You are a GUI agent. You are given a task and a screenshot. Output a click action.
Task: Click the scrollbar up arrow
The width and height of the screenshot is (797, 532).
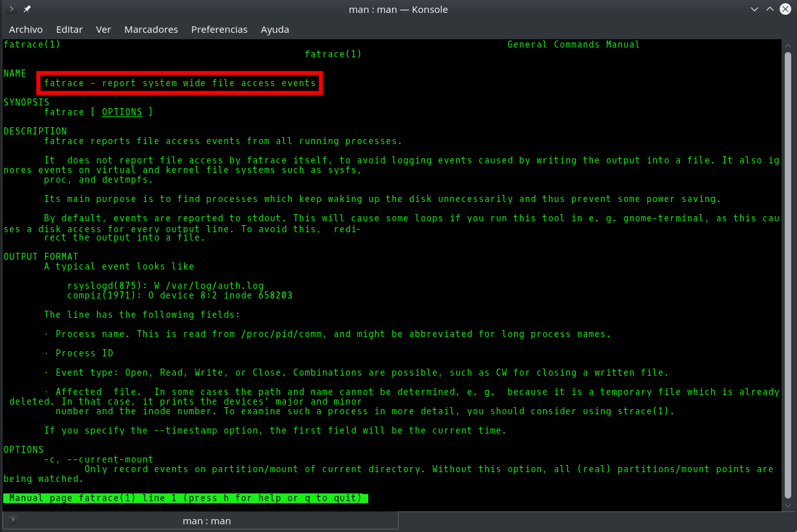click(788, 45)
